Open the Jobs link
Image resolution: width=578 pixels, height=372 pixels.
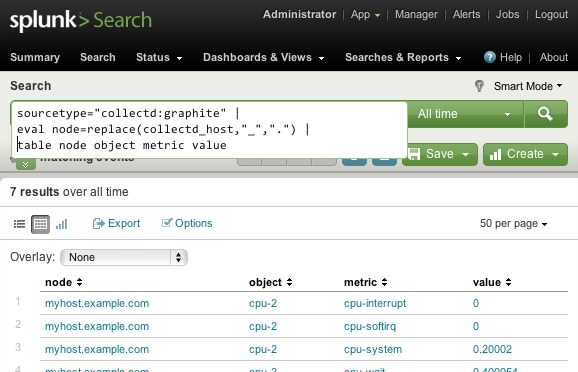(x=507, y=14)
